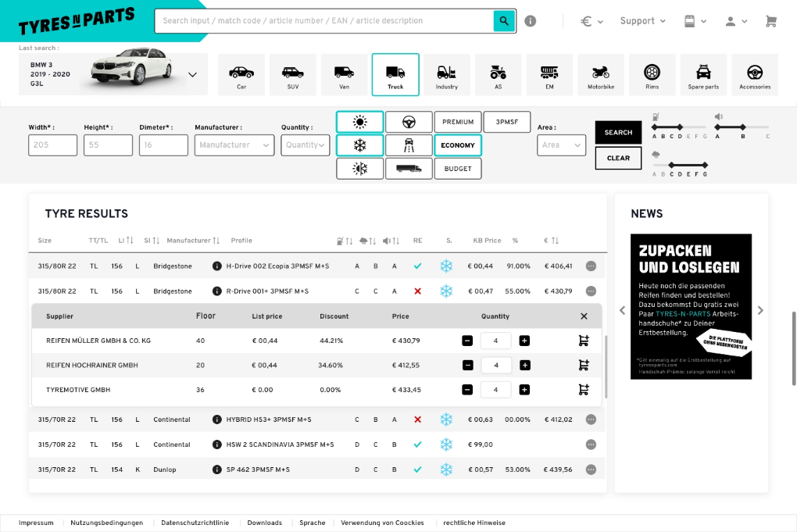Adjust the wet grip slider
This screenshot has height=532, width=797.
pos(680,165)
